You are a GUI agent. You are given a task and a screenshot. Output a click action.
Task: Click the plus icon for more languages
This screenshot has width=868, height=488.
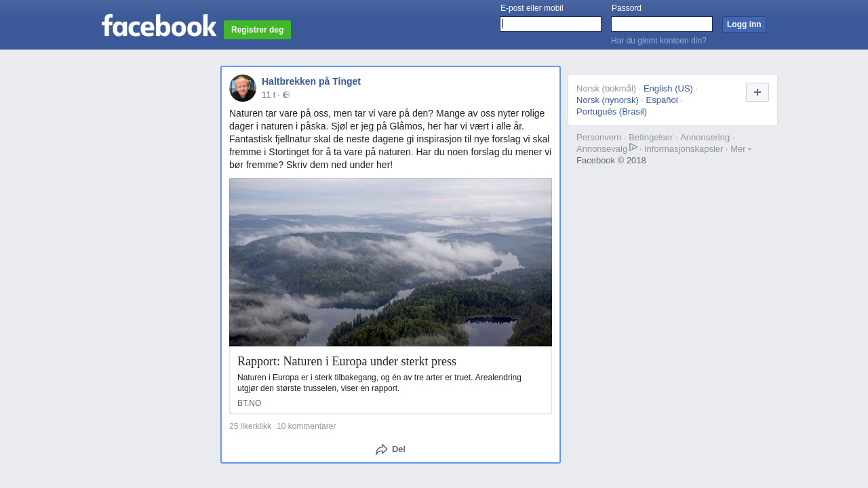click(x=757, y=92)
